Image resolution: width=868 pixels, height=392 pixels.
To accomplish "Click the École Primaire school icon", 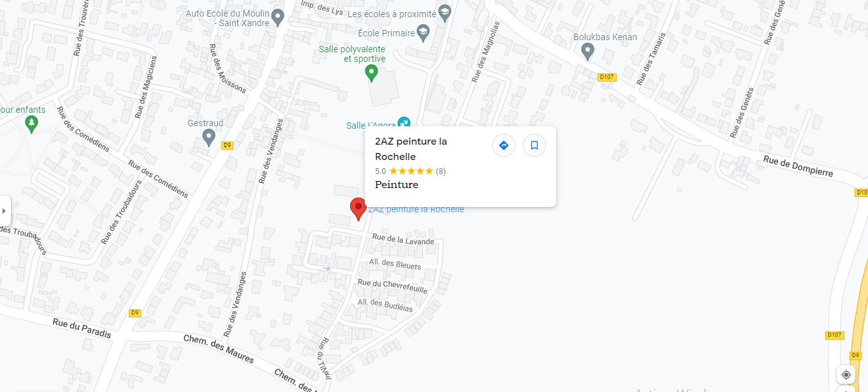I will [423, 33].
